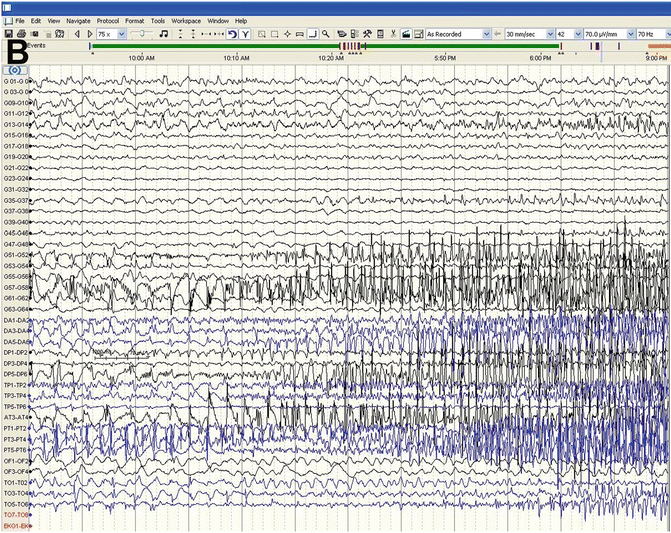Click the Print icon in the toolbar
Image resolution: width=671 pixels, height=533 pixels.
tap(22, 34)
